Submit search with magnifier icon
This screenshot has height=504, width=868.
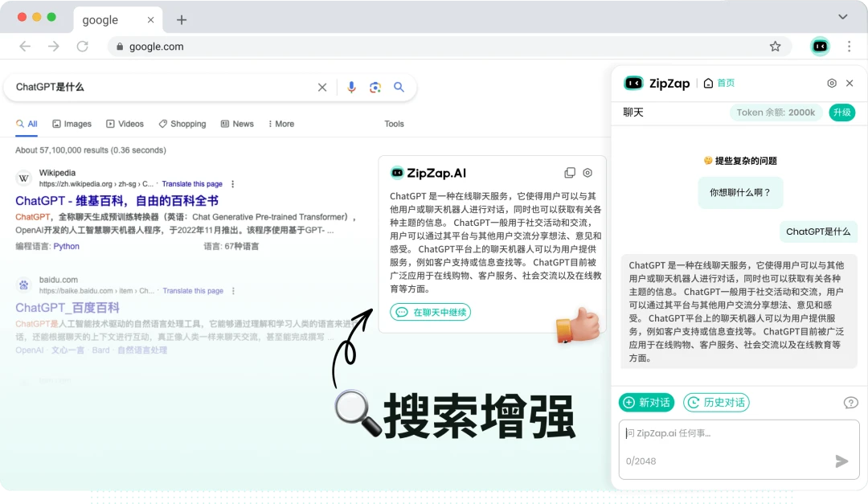[399, 87]
